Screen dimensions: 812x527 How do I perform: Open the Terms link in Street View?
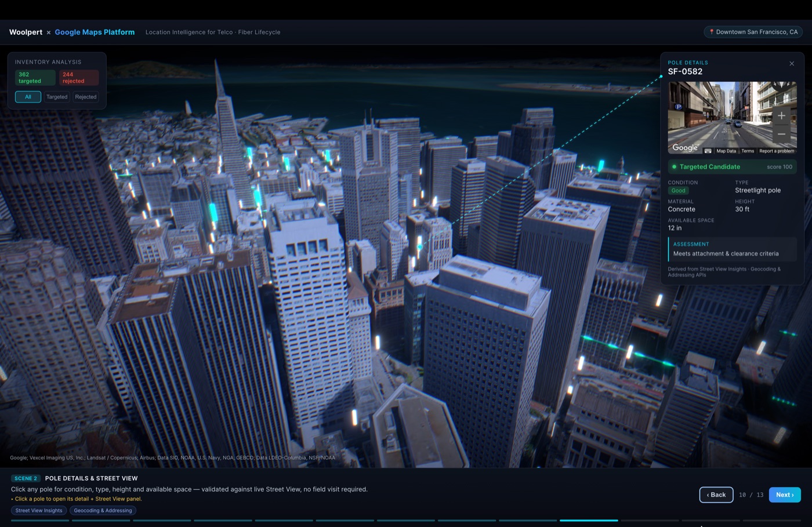tap(748, 151)
